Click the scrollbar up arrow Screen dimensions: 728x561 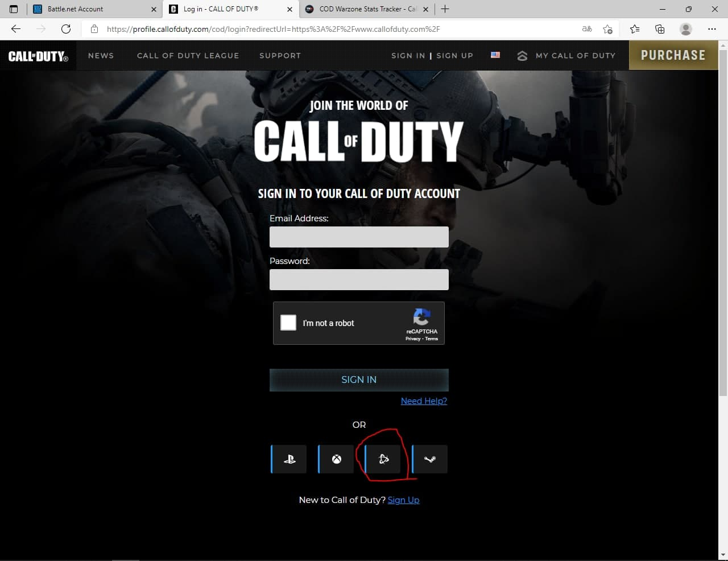tap(723, 45)
